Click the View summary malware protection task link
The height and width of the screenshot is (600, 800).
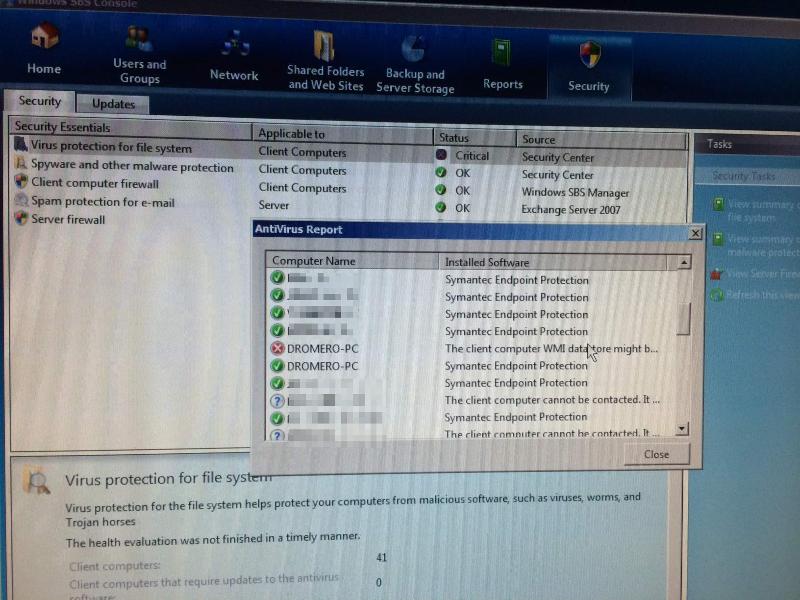tap(763, 245)
